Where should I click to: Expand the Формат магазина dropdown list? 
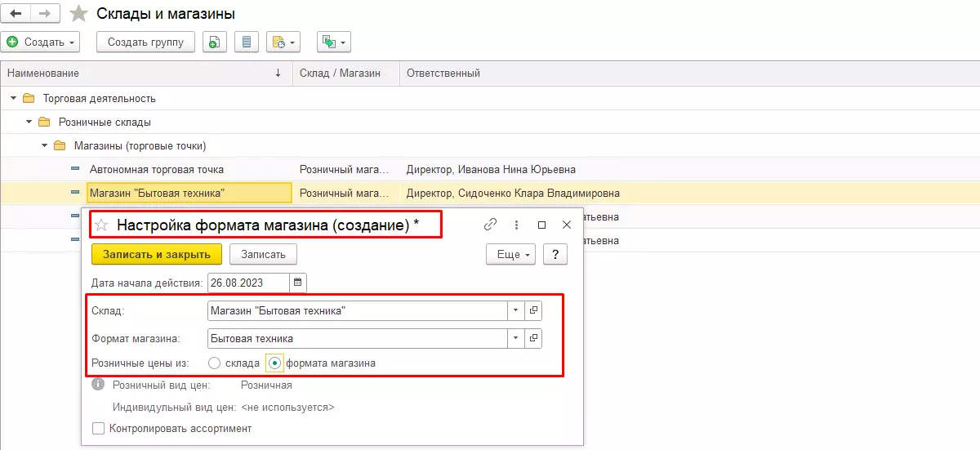515,338
